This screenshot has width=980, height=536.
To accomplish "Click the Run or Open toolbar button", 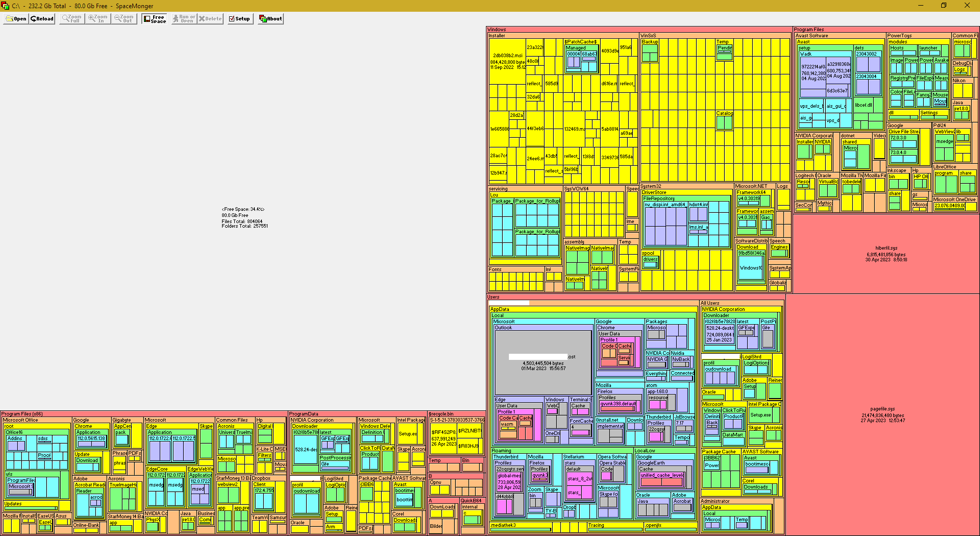I will 184,19.
